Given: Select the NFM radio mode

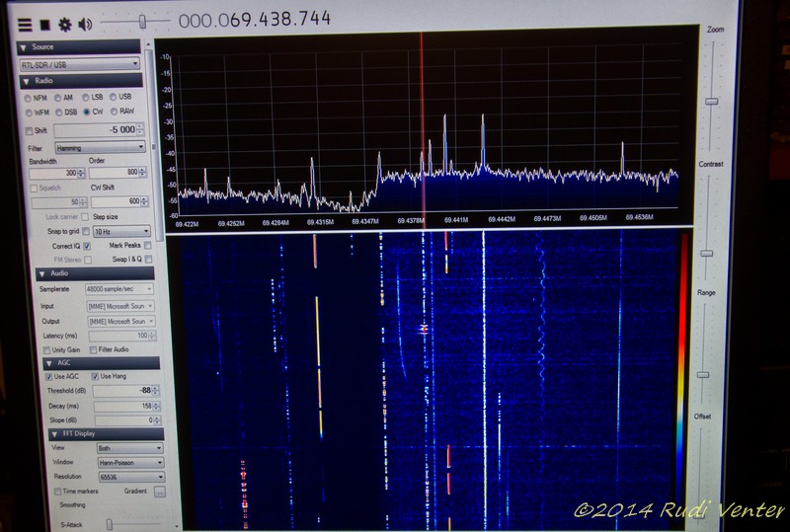Looking at the screenshot, I should tap(28, 99).
